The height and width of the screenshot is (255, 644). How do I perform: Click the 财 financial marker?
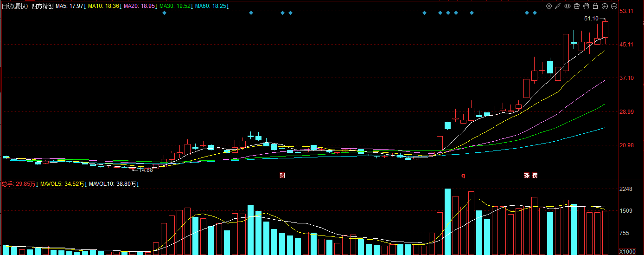point(282,176)
